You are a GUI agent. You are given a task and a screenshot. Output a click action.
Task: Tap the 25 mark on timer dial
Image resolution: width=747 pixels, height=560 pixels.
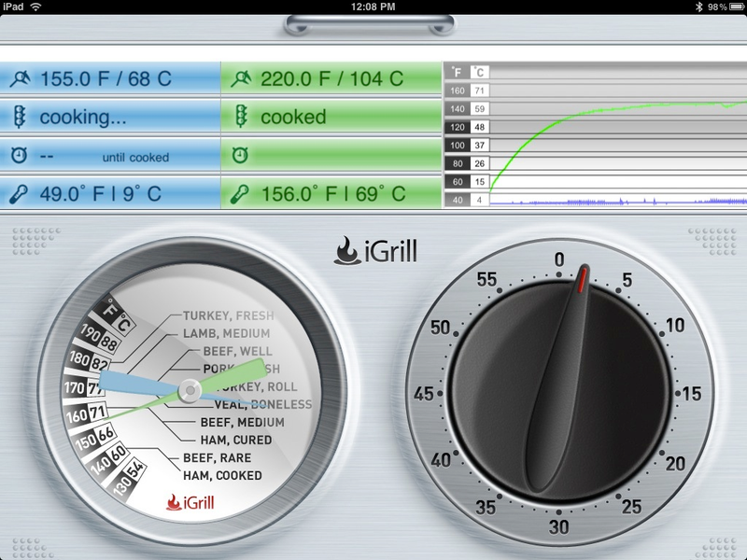point(632,507)
